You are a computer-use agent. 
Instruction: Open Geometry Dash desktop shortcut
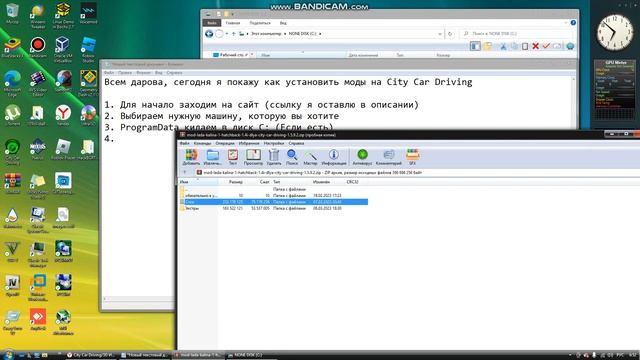tap(88, 83)
